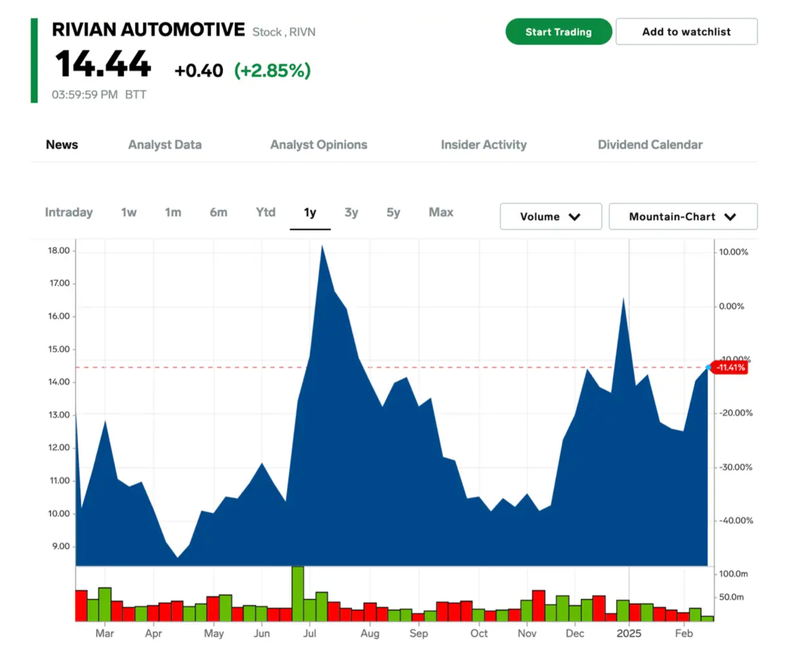The width and height of the screenshot is (800, 649).
Task: Open the Mountain-Chart type dropdown
Action: click(x=682, y=217)
